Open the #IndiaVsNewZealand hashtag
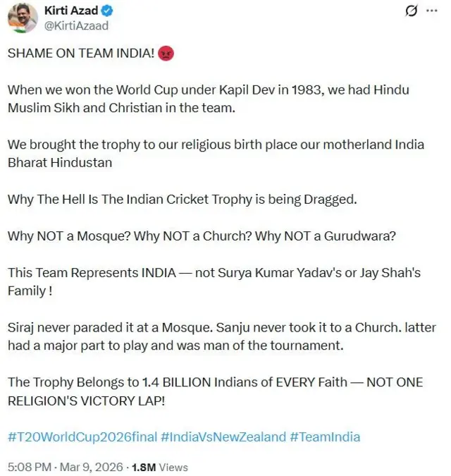Viewport: 451px width, 476px height. coord(223,437)
